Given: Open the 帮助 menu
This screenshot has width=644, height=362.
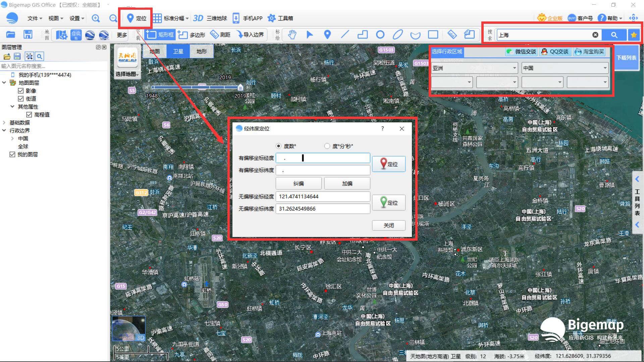Looking at the screenshot, I should tap(610, 18).
